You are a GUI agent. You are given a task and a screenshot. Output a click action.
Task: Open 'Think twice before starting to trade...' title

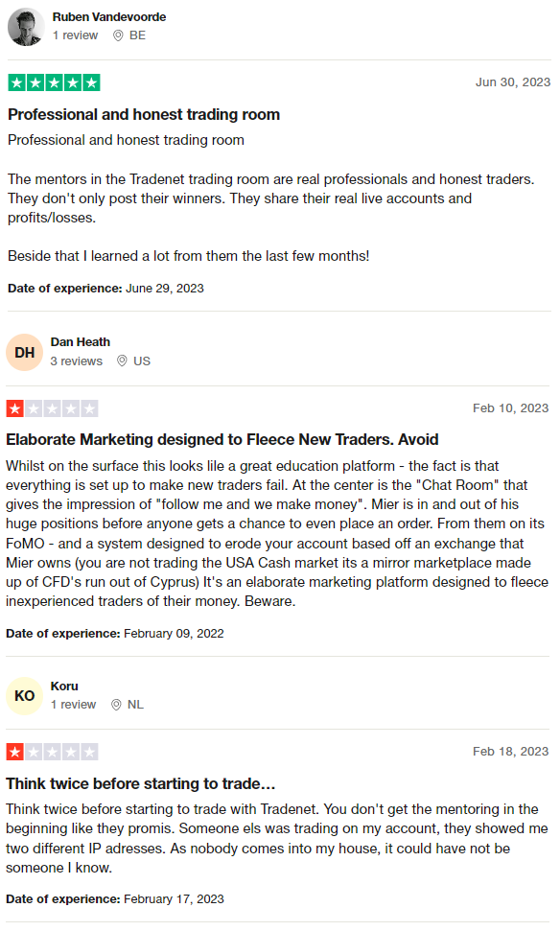[x=141, y=783]
